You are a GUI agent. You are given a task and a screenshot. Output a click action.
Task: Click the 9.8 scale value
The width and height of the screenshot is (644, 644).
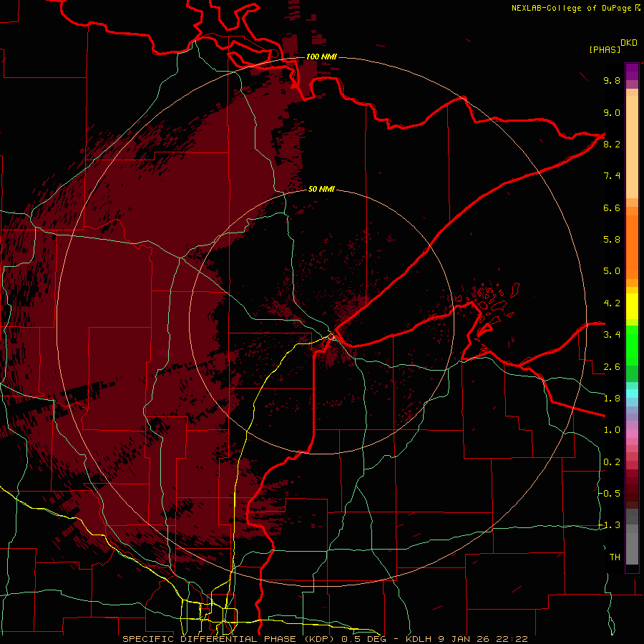pyautogui.click(x=612, y=80)
